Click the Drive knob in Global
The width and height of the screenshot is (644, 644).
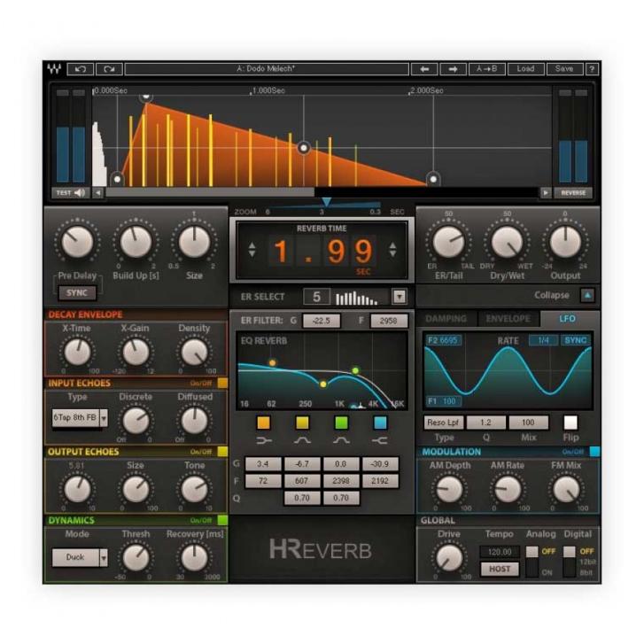coord(449,558)
